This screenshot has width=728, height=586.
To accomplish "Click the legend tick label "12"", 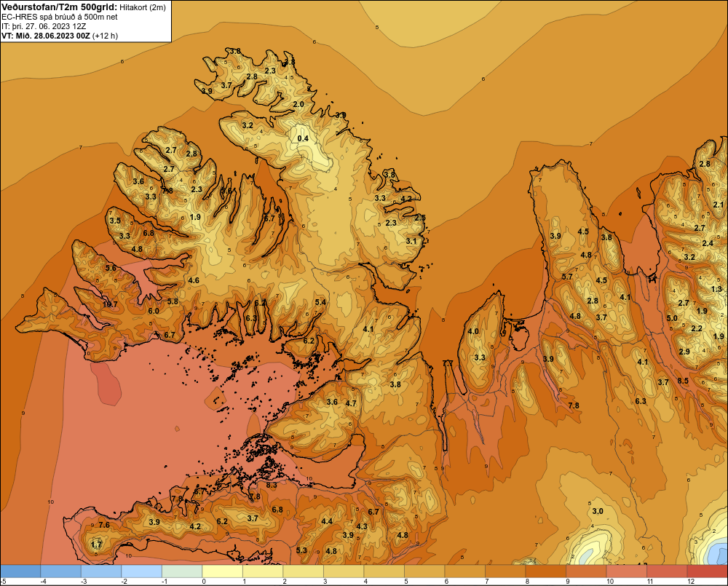I will (x=690, y=582).
